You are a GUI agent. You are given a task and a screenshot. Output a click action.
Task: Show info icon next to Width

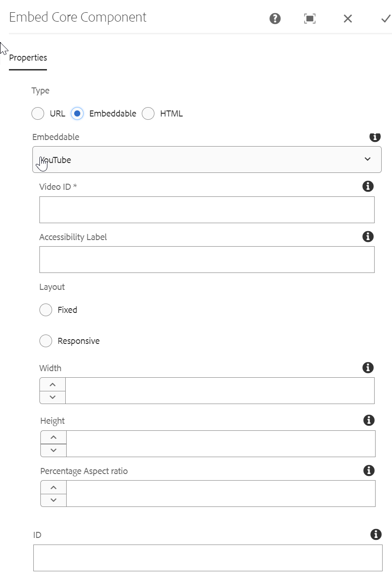[368, 367]
